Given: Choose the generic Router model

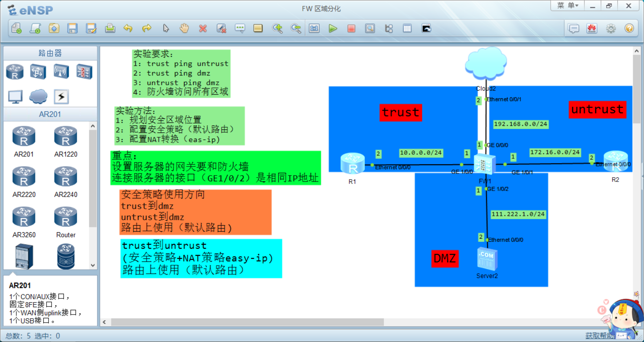Looking at the screenshot, I should [x=66, y=222].
